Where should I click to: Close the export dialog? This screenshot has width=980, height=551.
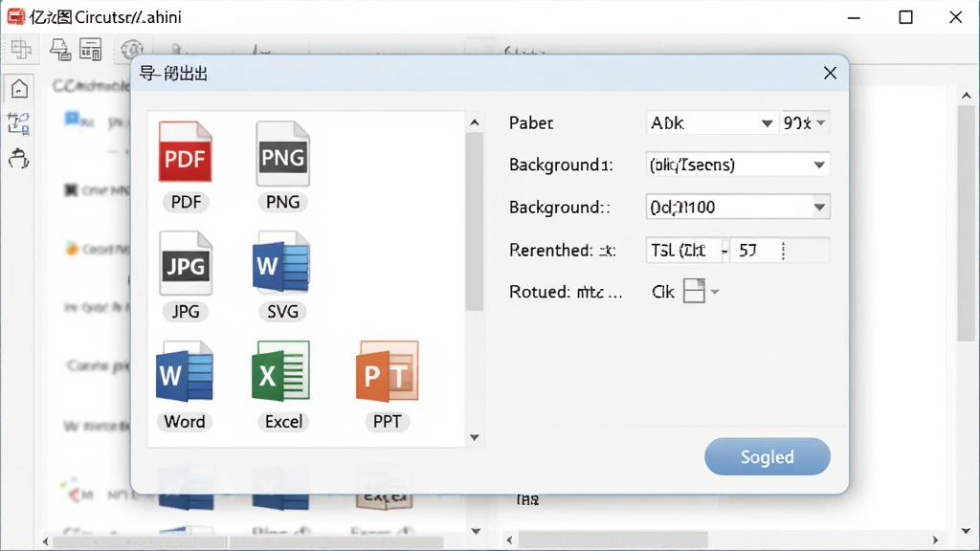[830, 73]
